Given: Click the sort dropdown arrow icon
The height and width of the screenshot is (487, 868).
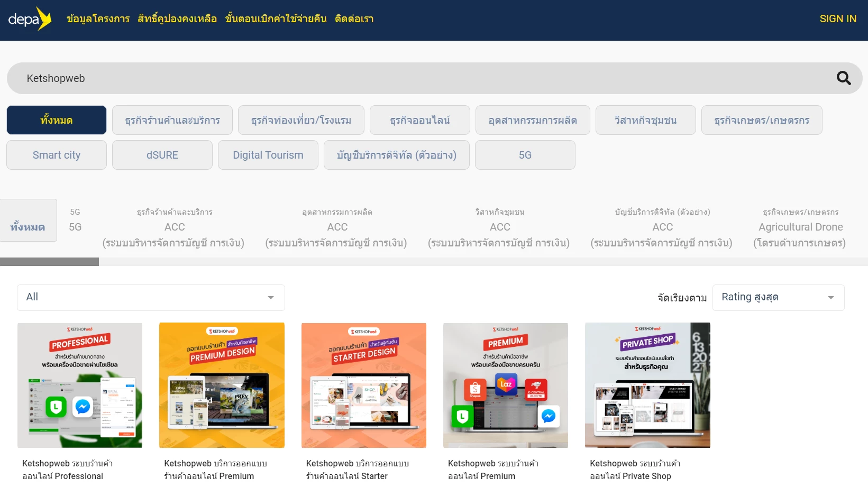Looking at the screenshot, I should [x=831, y=298].
